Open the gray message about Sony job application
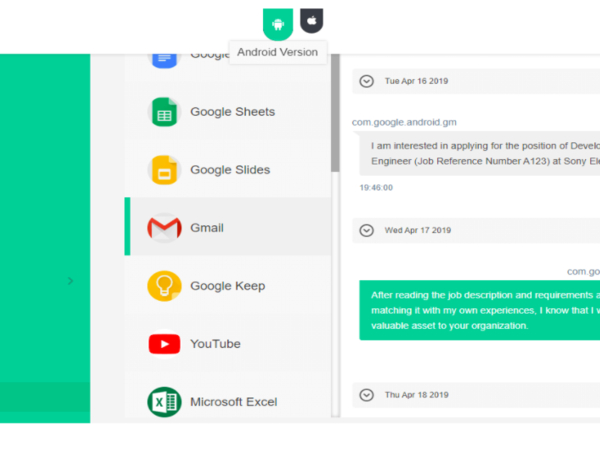Image resolution: width=600 pixels, height=450 pixels. [x=479, y=153]
